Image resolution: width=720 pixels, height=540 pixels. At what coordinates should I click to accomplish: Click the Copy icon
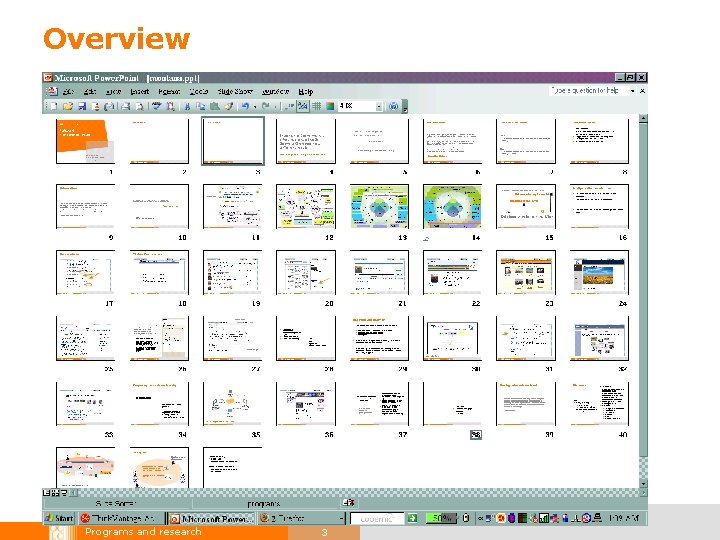click(201, 107)
